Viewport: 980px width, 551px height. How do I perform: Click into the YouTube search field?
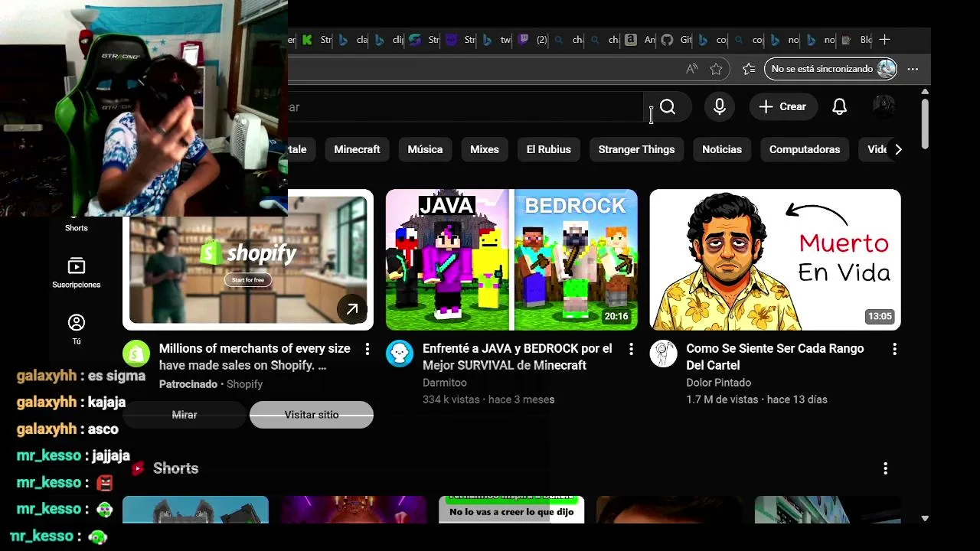465,107
